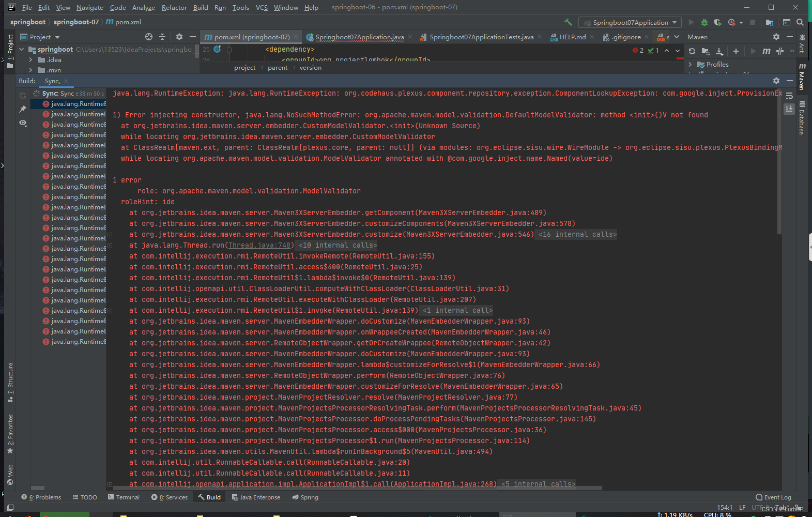812x517 pixels.
Task: Open the Springboot07Application run configuration dropdown
Action: [630, 22]
